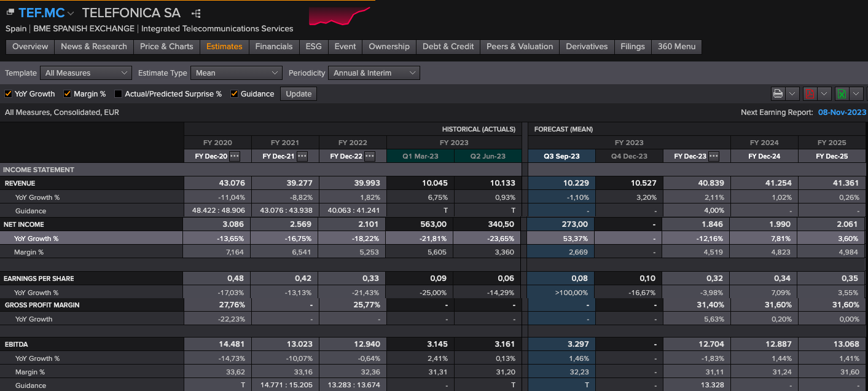Follow the 08-Nov-2023 earnings report link

(x=842, y=113)
